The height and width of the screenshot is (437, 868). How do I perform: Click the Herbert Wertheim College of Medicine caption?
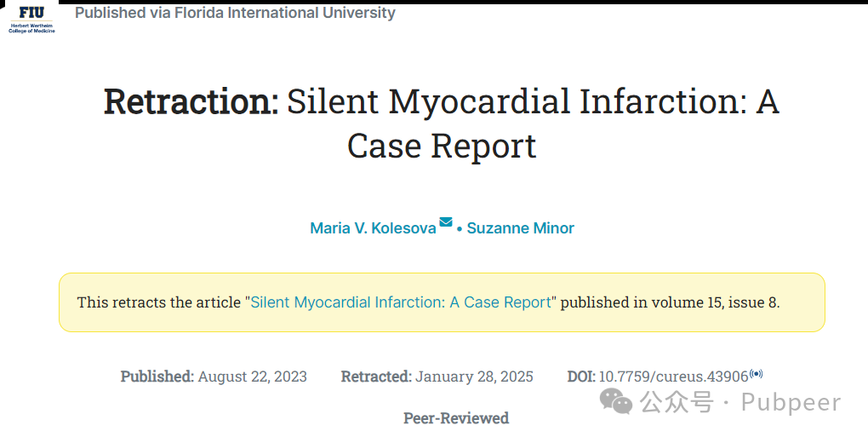point(31,28)
